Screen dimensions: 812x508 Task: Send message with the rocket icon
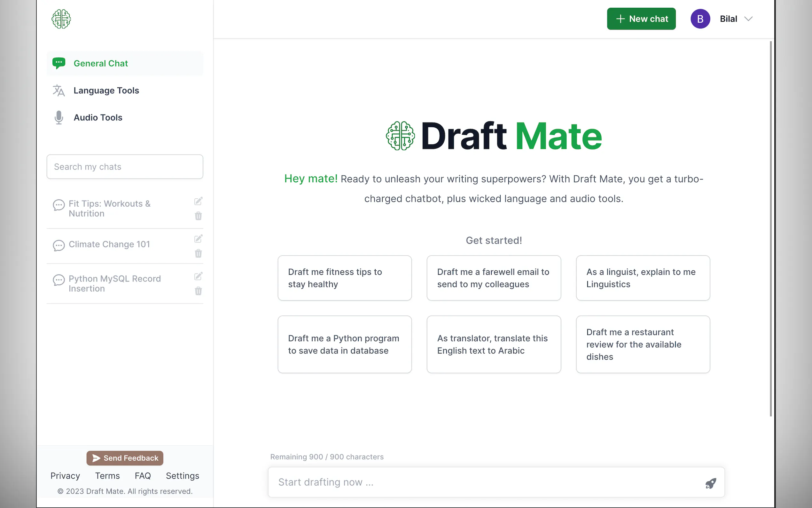pos(710,483)
